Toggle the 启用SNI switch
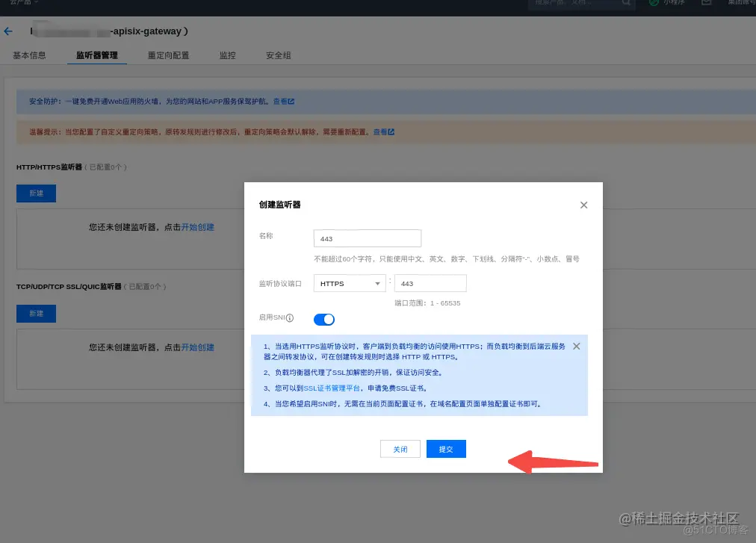756x543 pixels. pyautogui.click(x=324, y=319)
